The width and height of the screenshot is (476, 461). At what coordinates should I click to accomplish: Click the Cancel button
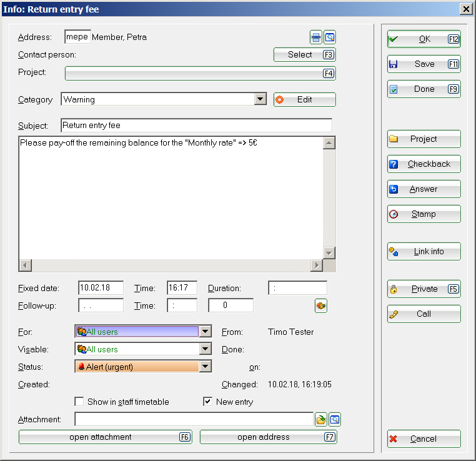pyautogui.click(x=424, y=439)
